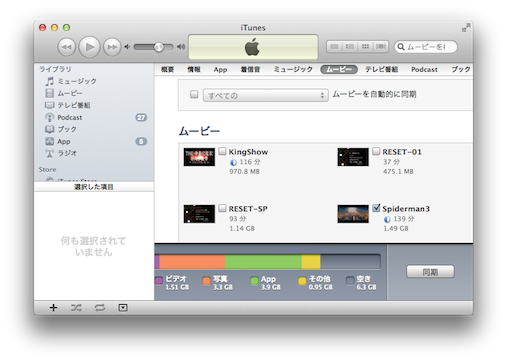
Task: Click the 970.8 MB size text
Action: 244,172
